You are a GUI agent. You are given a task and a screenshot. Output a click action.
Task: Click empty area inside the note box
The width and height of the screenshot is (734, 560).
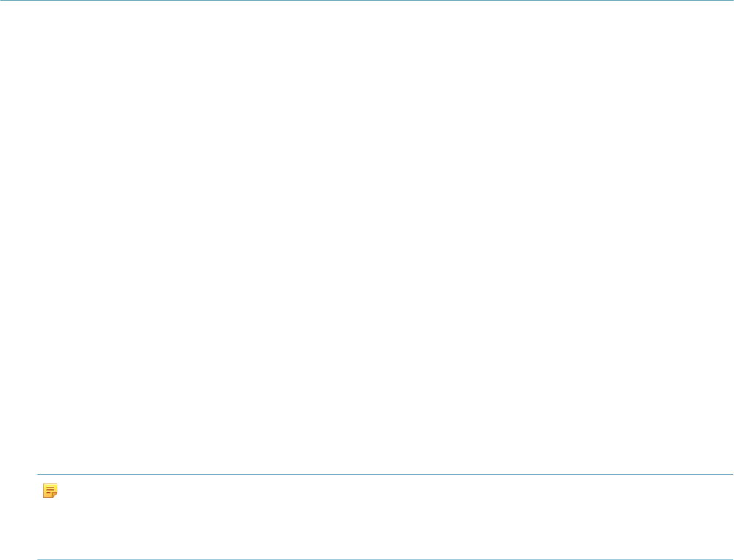click(x=385, y=517)
